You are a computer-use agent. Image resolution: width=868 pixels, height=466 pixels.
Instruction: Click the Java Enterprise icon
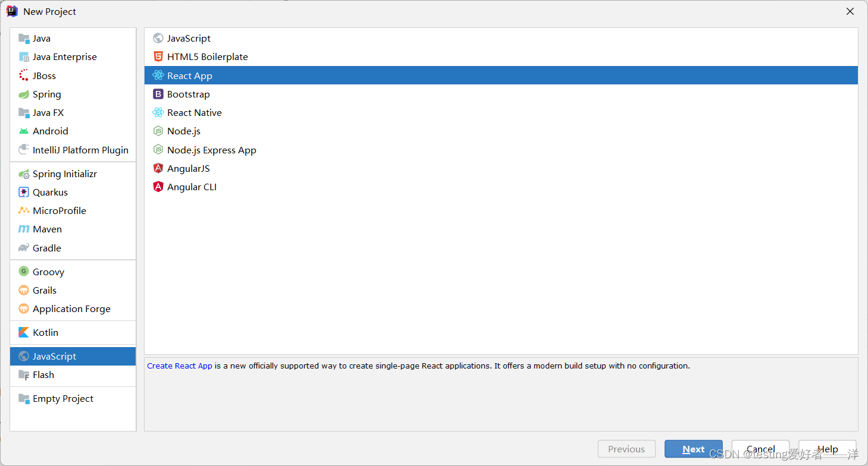tap(24, 57)
